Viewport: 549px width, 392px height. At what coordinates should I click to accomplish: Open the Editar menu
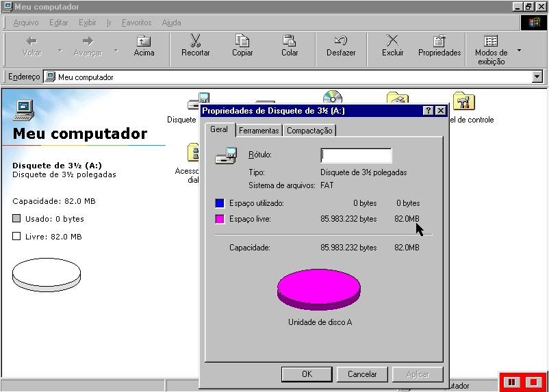[58, 23]
